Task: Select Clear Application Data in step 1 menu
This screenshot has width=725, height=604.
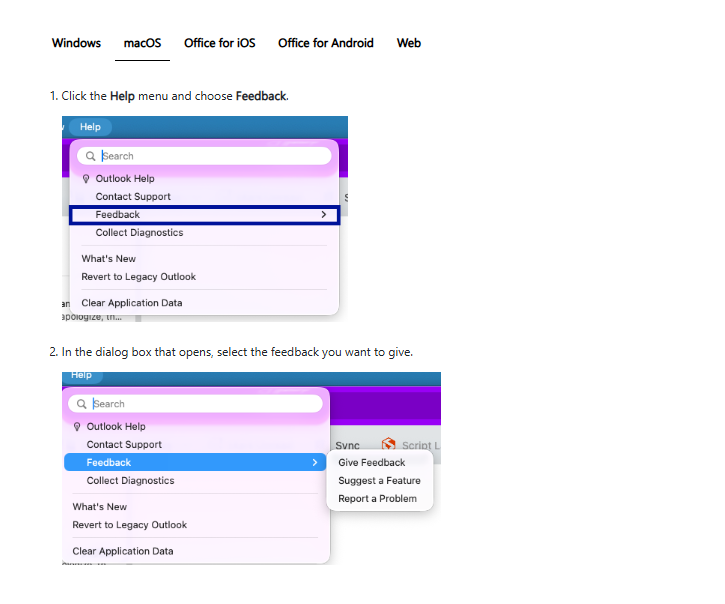Action: (x=132, y=303)
